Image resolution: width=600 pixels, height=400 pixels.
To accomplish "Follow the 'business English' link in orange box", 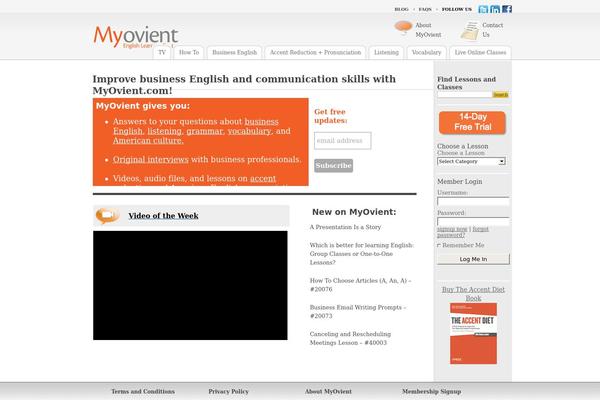I will (x=196, y=126).
